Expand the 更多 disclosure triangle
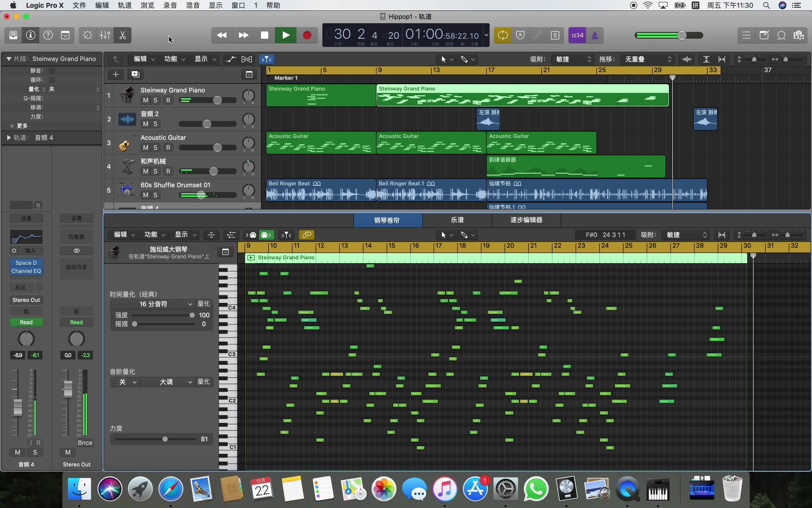The height and width of the screenshot is (508, 812). (x=12, y=126)
